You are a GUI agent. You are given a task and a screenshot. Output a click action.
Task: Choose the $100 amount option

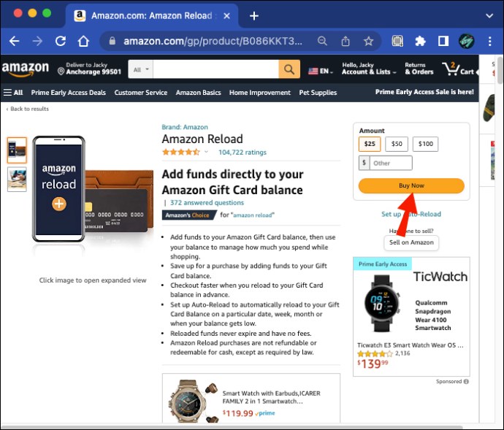pos(426,144)
